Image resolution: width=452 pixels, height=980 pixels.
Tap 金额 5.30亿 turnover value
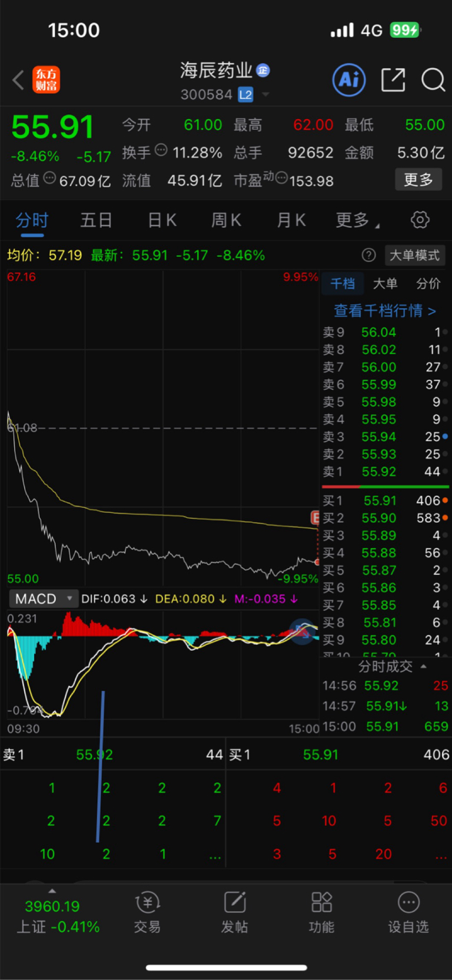421,153
